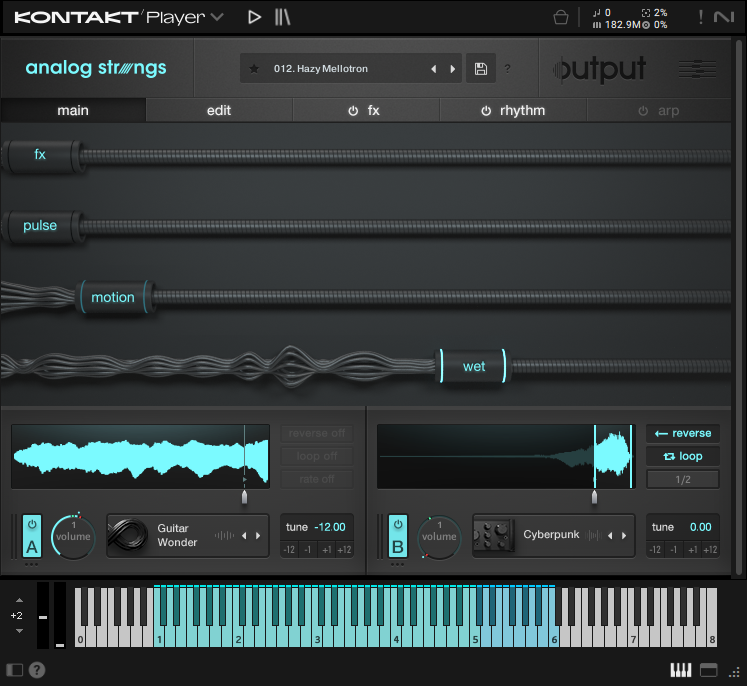Click layer B volume knob
The width and height of the screenshot is (747, 686).
(439, 536)
